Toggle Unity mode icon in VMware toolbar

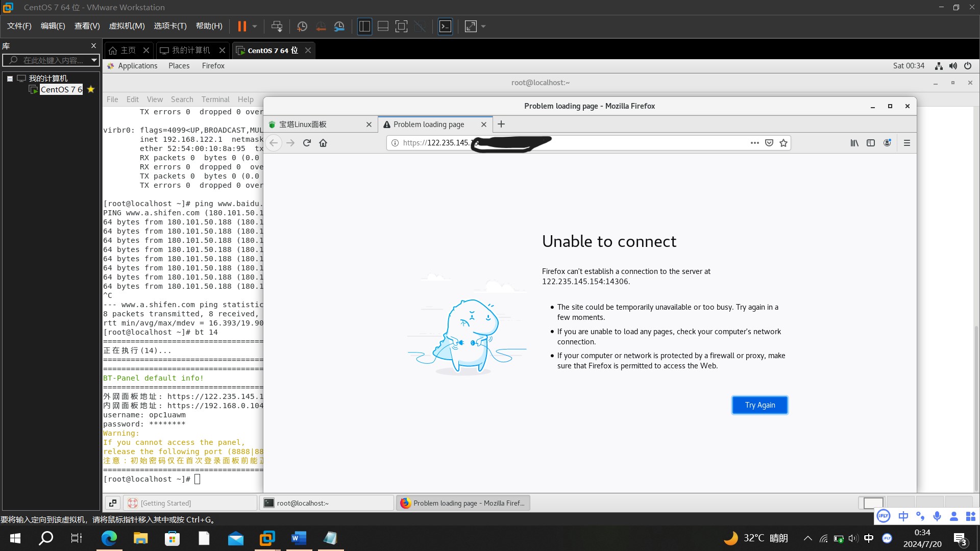[420, 26]
